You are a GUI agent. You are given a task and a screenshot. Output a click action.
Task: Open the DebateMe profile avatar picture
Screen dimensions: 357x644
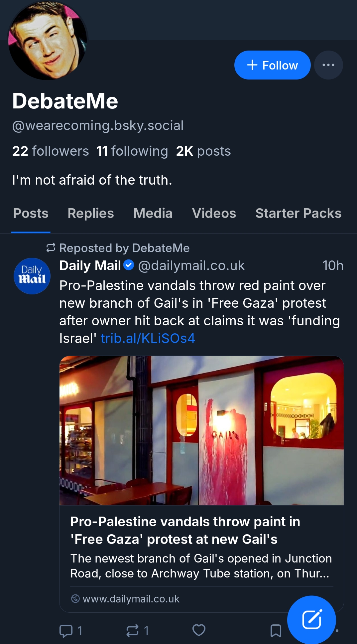tap(48, 41)
